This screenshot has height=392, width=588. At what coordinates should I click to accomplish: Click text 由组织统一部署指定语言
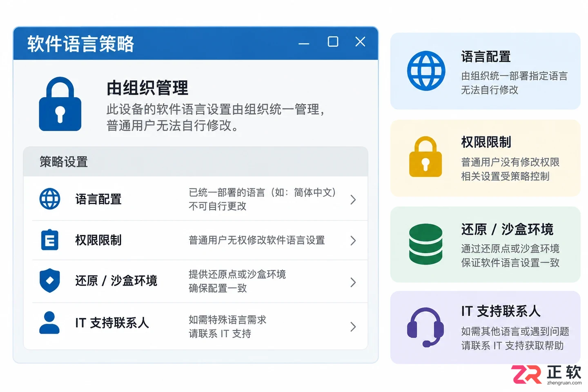514,76
